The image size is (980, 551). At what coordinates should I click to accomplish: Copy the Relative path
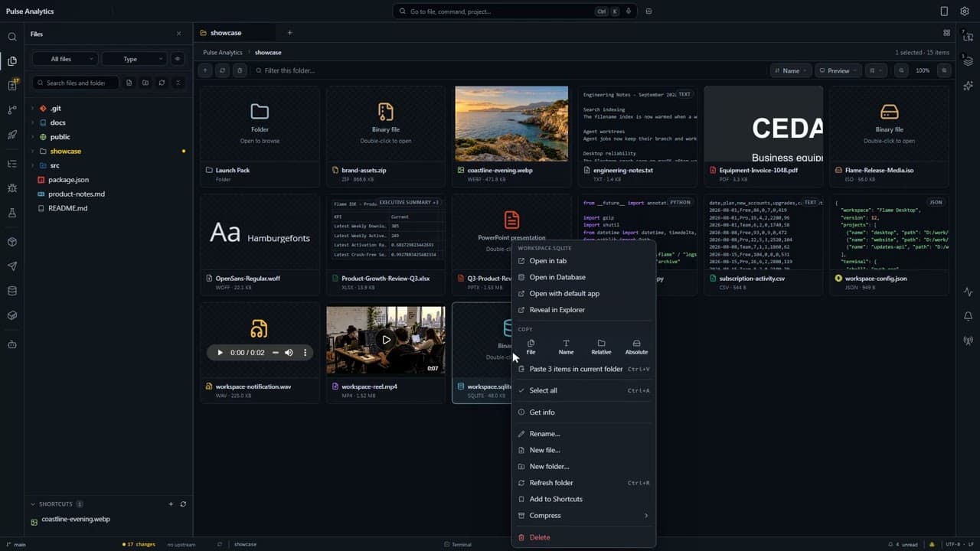pyautogui.click(x=601, y=347)
